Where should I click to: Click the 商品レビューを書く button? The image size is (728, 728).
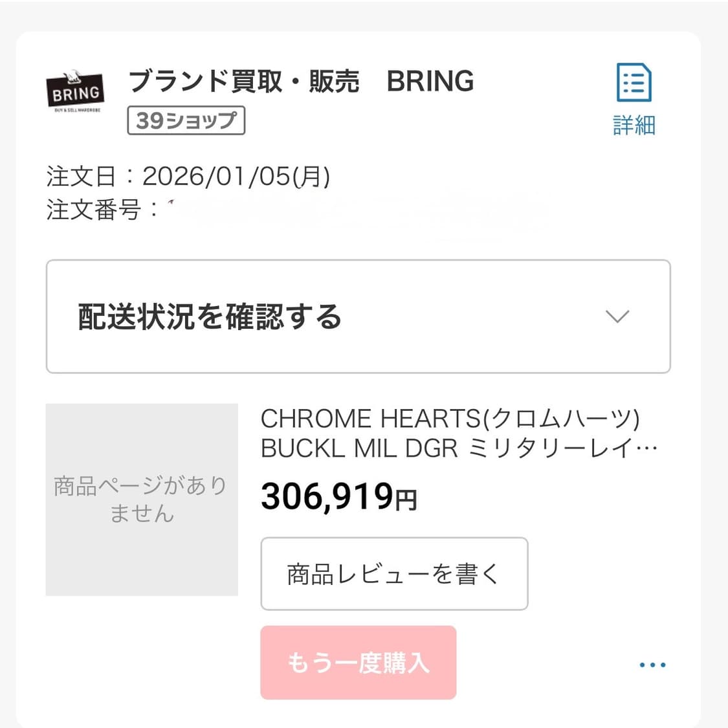393,574
